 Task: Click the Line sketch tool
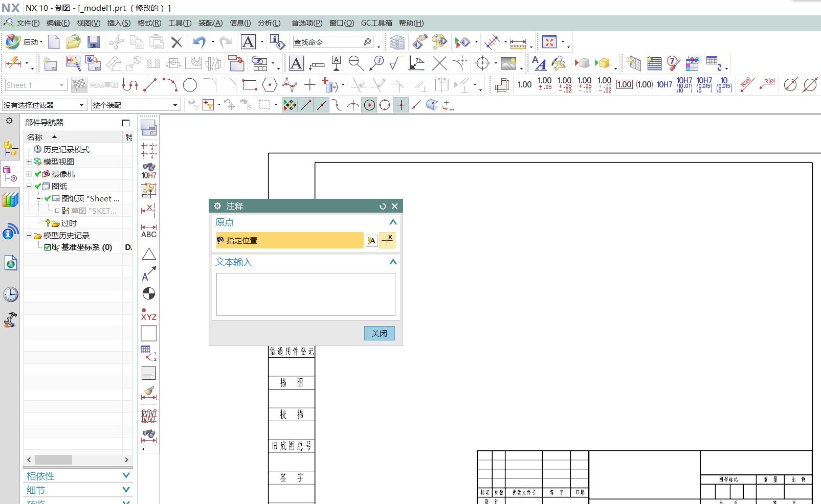150,85
